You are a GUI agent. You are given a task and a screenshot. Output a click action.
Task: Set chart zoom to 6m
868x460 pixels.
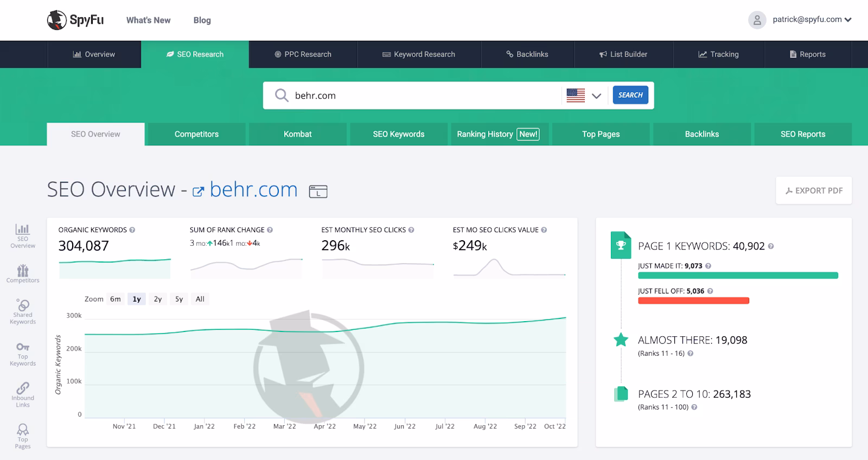pyautogui.click(x=116, y=299)
